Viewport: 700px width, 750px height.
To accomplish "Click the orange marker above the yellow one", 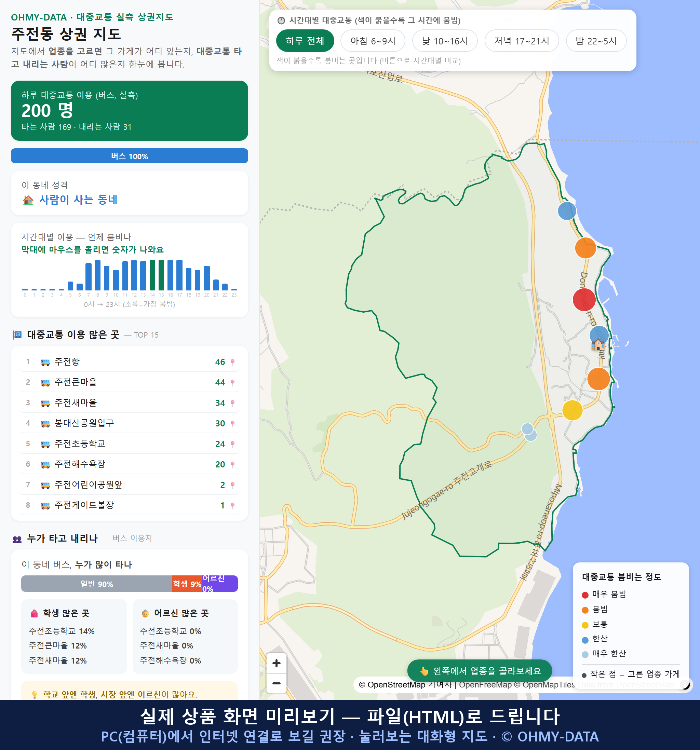I will click(598, 378).
